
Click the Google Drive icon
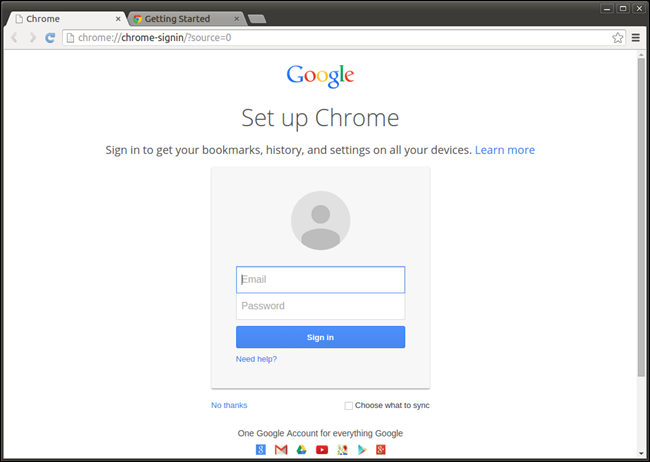point(301,450)
